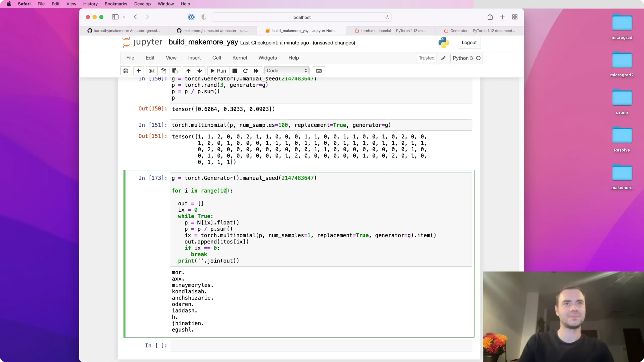Image resolution: width=644 pixels, height=362 pixels.
Task: Toggle the Safari sidebar
Action: pos(115,17)
